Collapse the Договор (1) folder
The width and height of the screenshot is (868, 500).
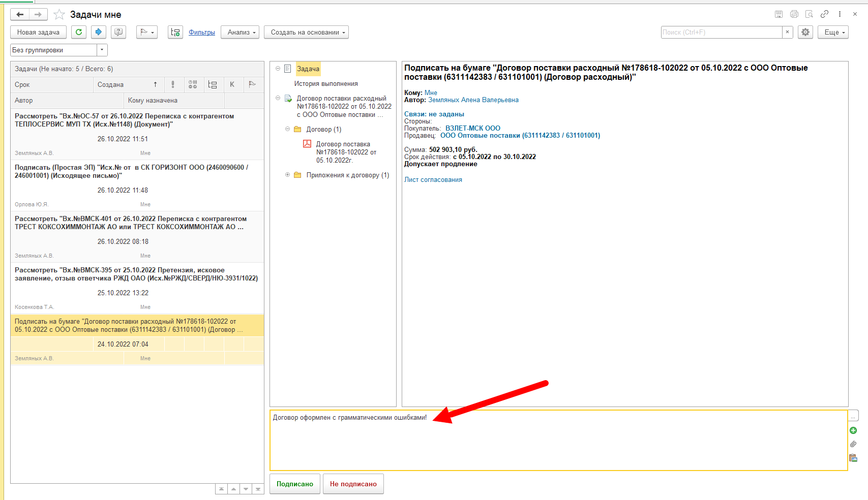[287, 129]
